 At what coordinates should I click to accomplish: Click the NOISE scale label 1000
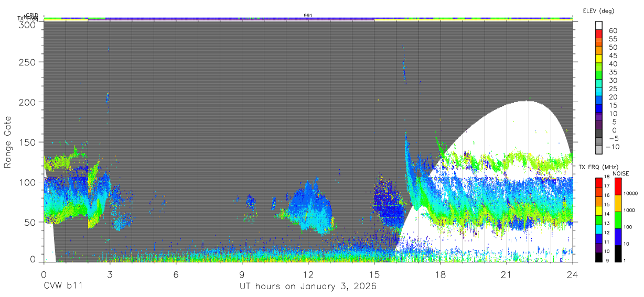(630, 210)
